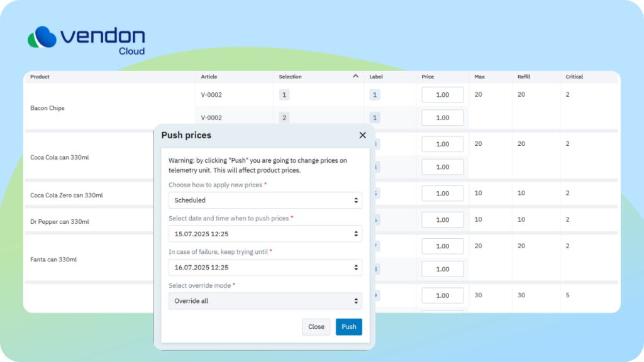
Task: Click label badge in first Bacon Chips row
Action: (375, 95)
